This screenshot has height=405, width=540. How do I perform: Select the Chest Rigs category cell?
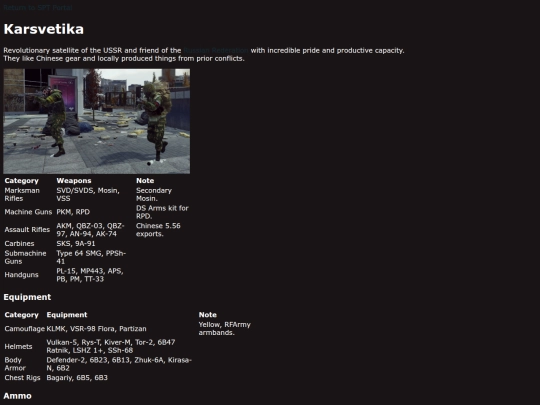[22, 378]
